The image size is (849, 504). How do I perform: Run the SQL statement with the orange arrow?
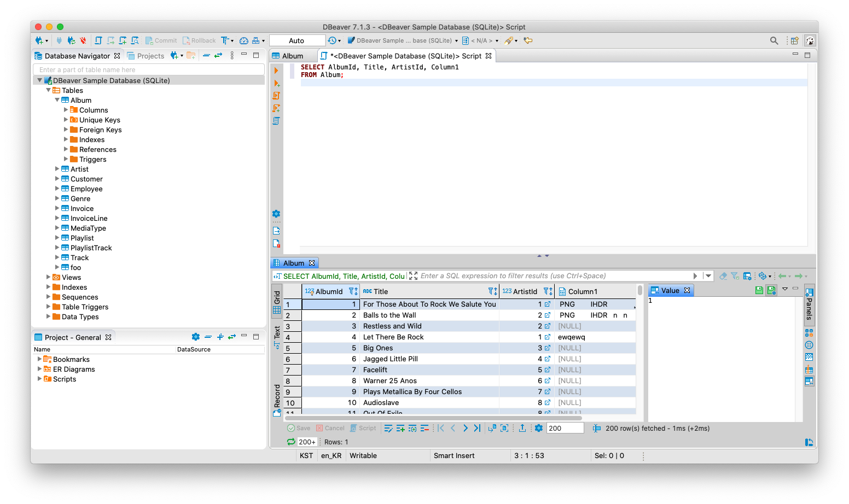[x=276, y=71]
